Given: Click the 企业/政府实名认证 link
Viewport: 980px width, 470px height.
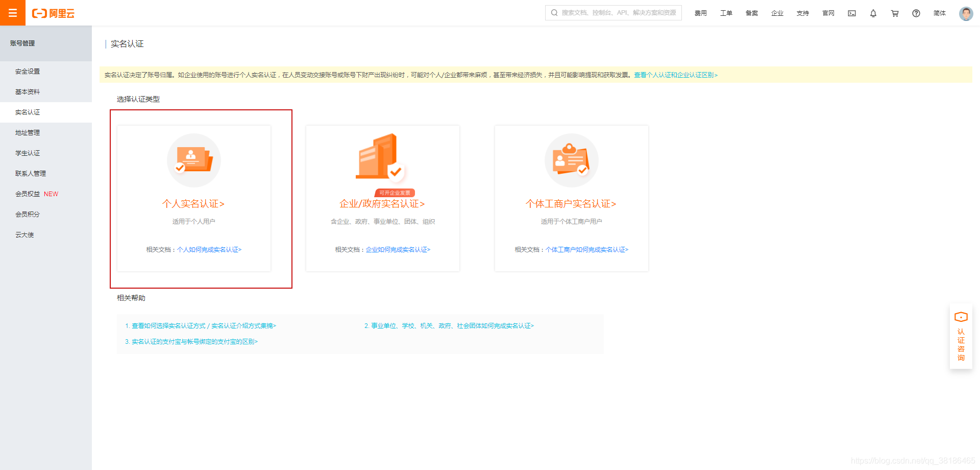Looking at the screenshot, I should pyautogui.click(x=382, y=203).
